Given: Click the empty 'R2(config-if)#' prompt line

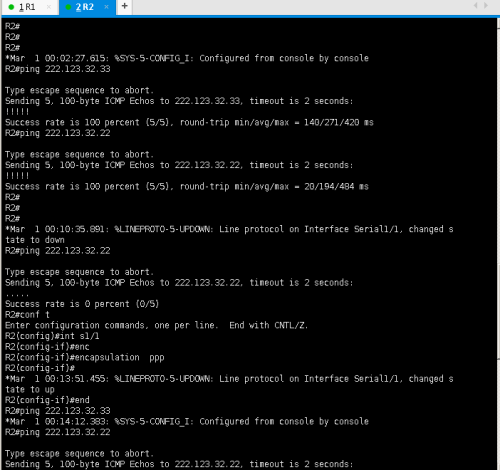Looking at the screenshot, I should (x=40, y=368).
